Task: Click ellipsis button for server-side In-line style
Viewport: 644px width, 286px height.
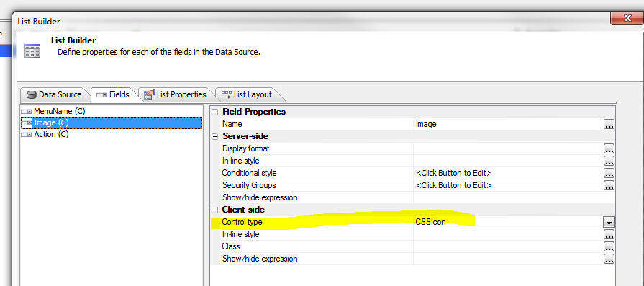Action: 609,161
